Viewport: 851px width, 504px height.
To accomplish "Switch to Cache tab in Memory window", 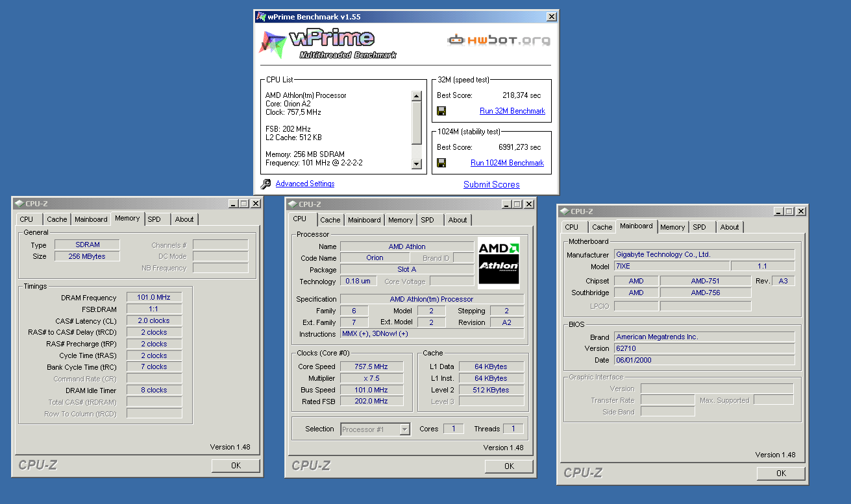I will point(57,219).
